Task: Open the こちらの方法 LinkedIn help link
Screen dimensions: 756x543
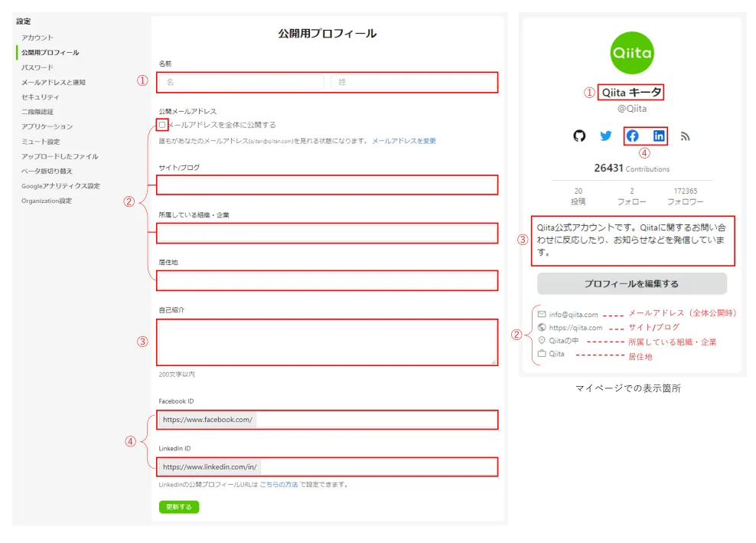Action: click(279, 485)
